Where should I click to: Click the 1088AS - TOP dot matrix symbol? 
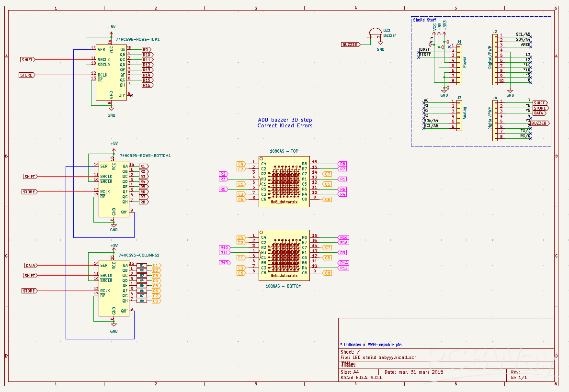pos(284,181)
